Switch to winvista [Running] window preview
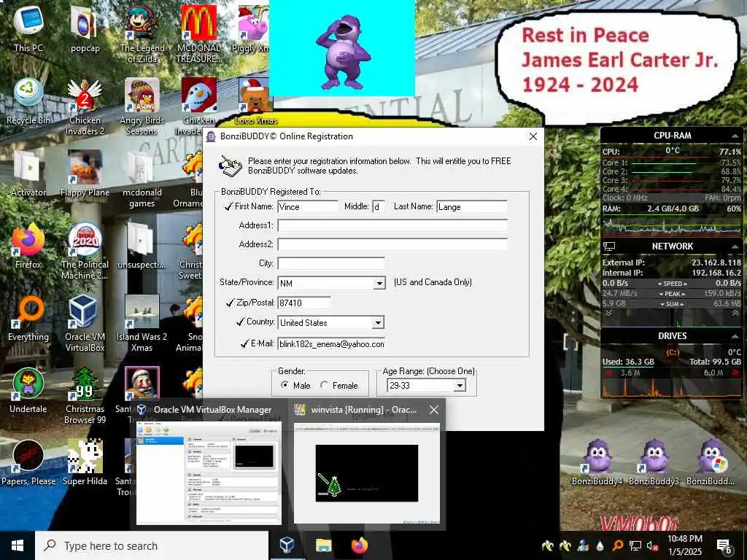This screenshot has width=747, height=560. pyautogui.click(x=367, y=464)
